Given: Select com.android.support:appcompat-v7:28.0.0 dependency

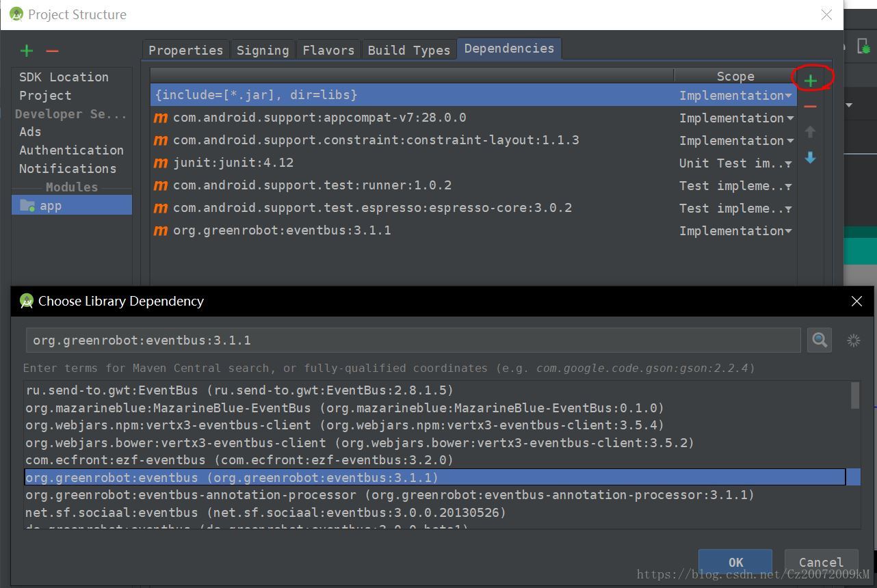Looking at the screenshot, I should pos(473,118).
